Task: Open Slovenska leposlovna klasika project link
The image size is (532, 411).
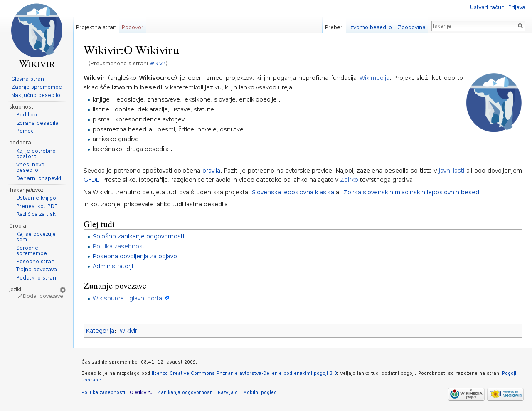Action: tap(293, 192)
